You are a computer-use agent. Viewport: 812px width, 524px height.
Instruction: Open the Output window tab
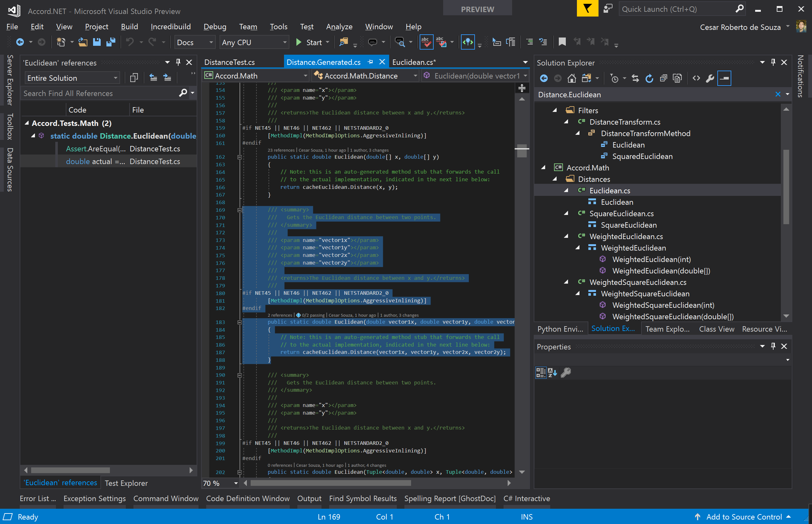pos(309,499)
